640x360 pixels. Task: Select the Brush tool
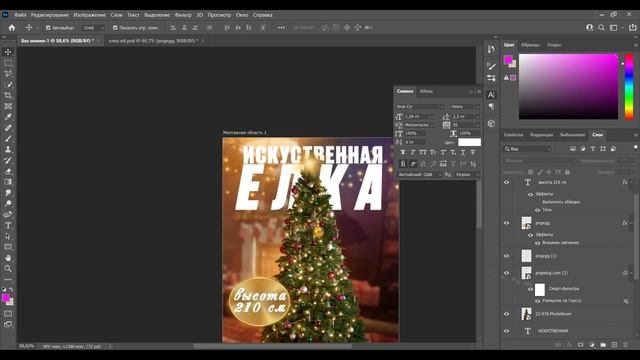click(x=8, y=139)
